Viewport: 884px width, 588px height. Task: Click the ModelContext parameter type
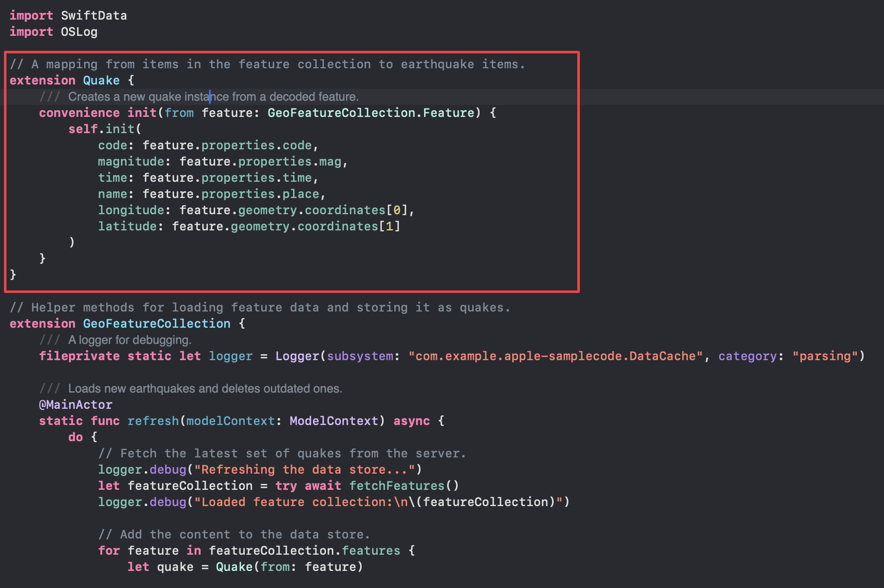334,421
